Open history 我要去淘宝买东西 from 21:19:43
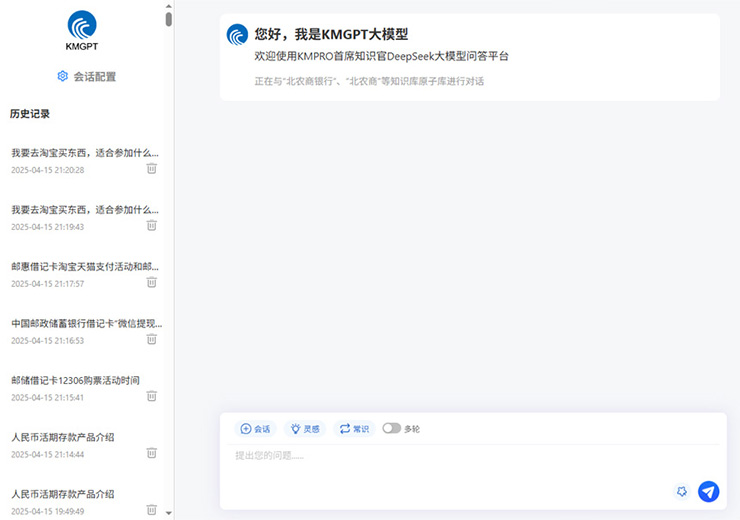 pos(85,210)
